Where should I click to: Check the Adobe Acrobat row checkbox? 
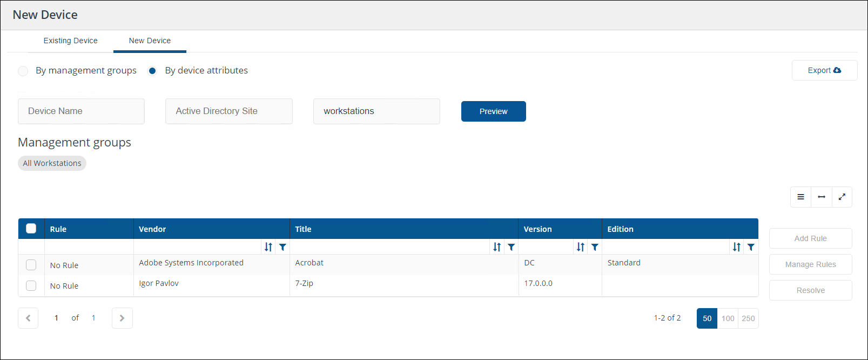pyautogui.click(x=31, y=265)
